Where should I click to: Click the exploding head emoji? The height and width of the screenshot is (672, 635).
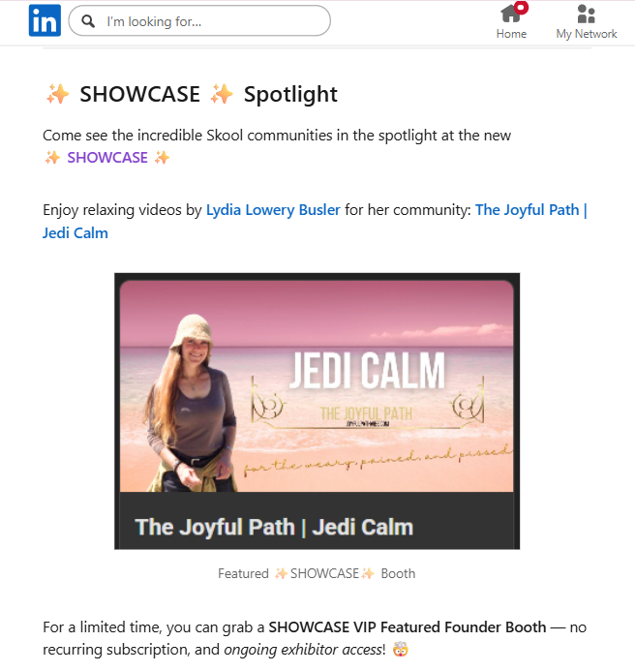[401, 650]
